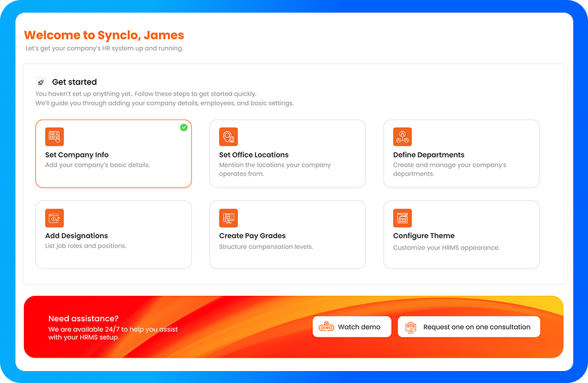Request one on one consultation

(x=476, y=327)
